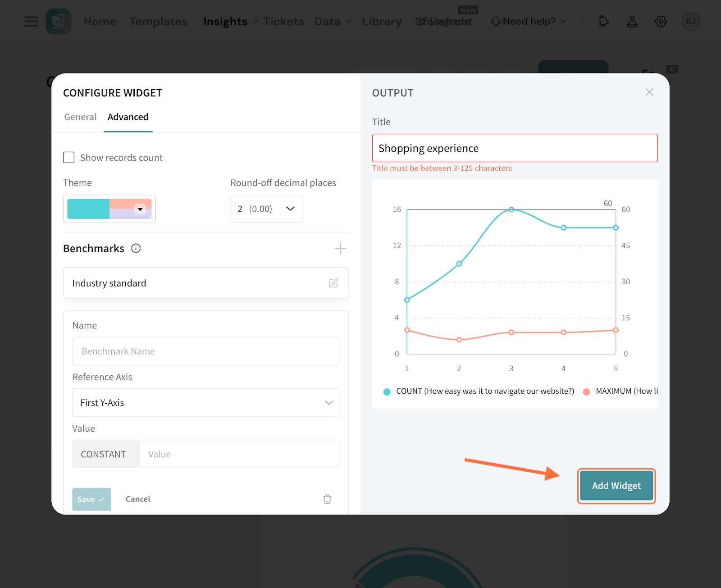Screen dimensions: 721x588
Task: Delete benchmark using trash icon
Action: tap(327, 499)
